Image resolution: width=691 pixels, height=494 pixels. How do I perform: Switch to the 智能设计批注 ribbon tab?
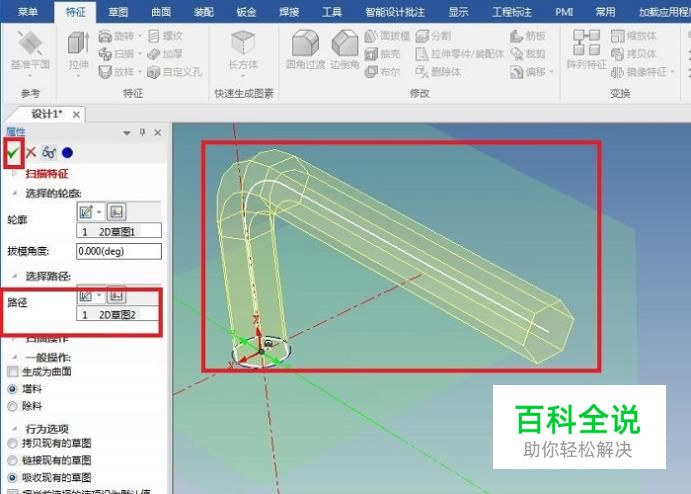coord(395,12)
